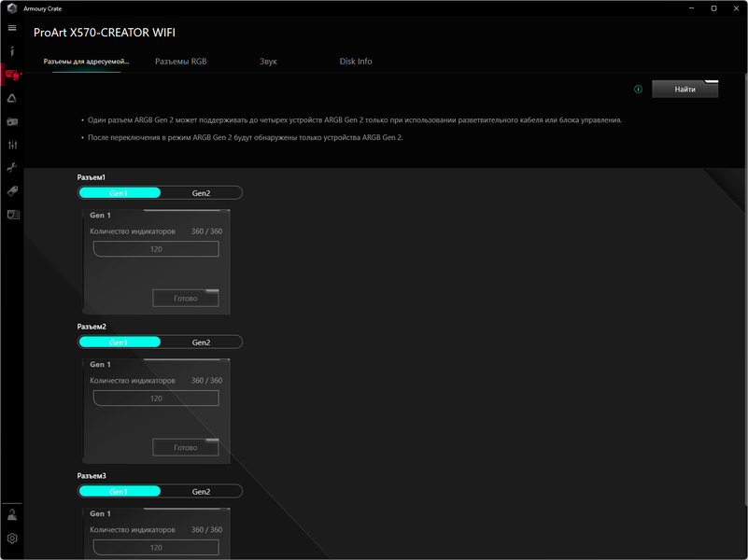Image resolution: width=748 pixels, height=560 pixels.
Task: Open the Tools wrench icon
Action: 12,168
